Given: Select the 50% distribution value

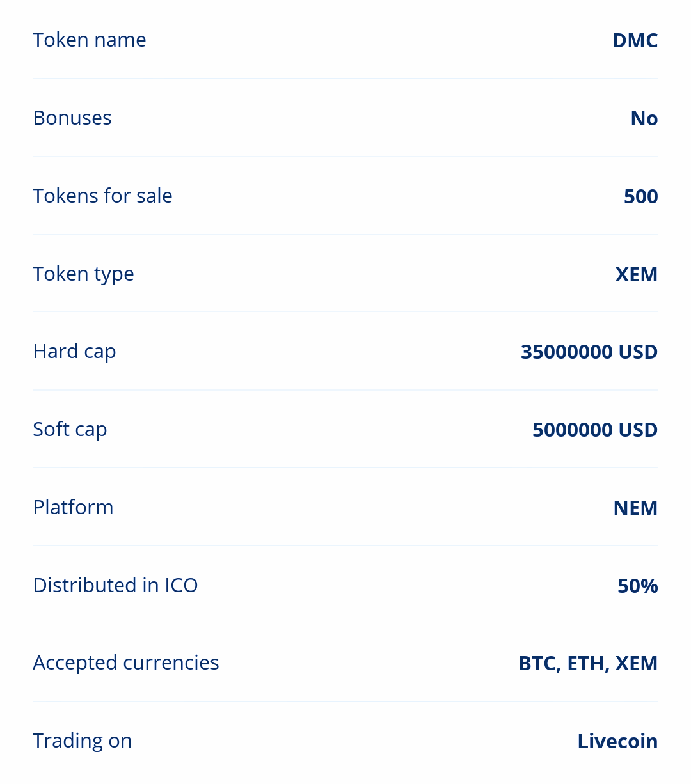Looking at the screenshot, I should 637,586.
